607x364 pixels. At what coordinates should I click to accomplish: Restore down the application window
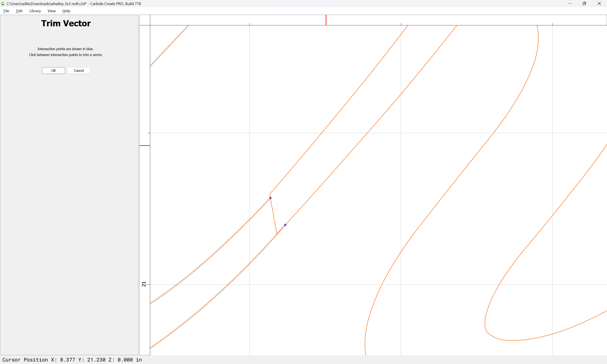coord(584,4)
